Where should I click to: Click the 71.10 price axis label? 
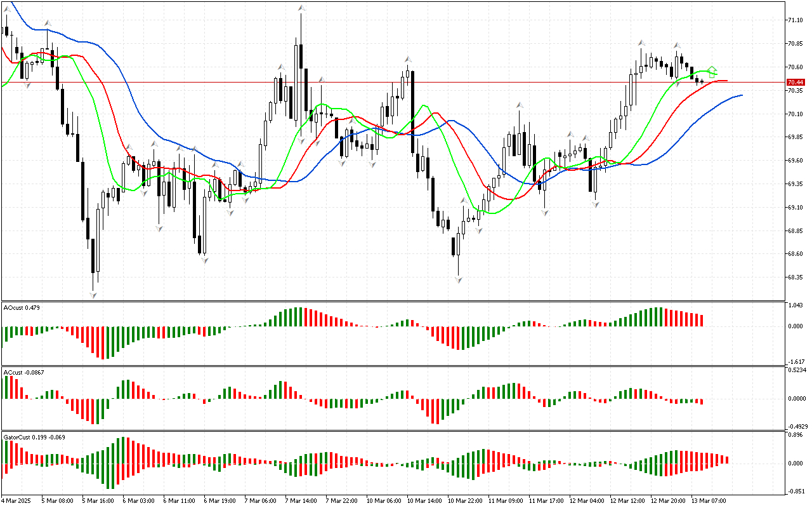[795, 20]
